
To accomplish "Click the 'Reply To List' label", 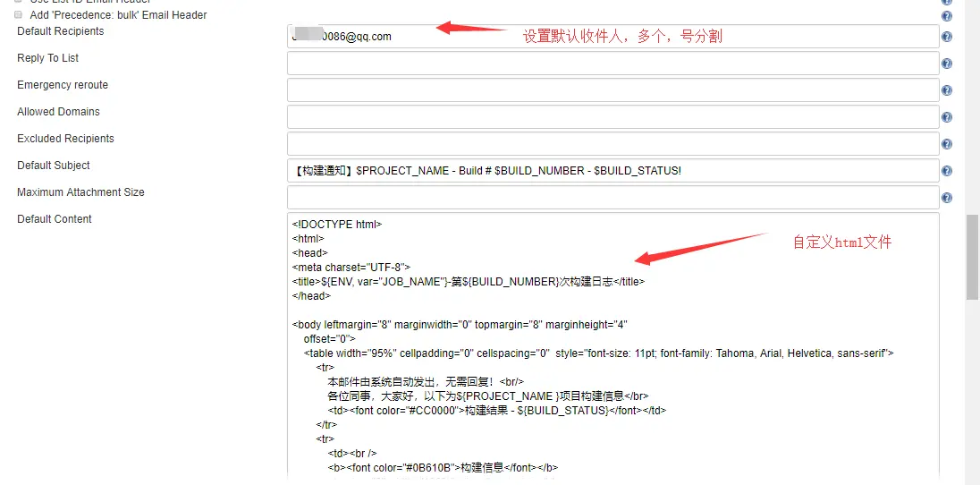I will 48,58.
